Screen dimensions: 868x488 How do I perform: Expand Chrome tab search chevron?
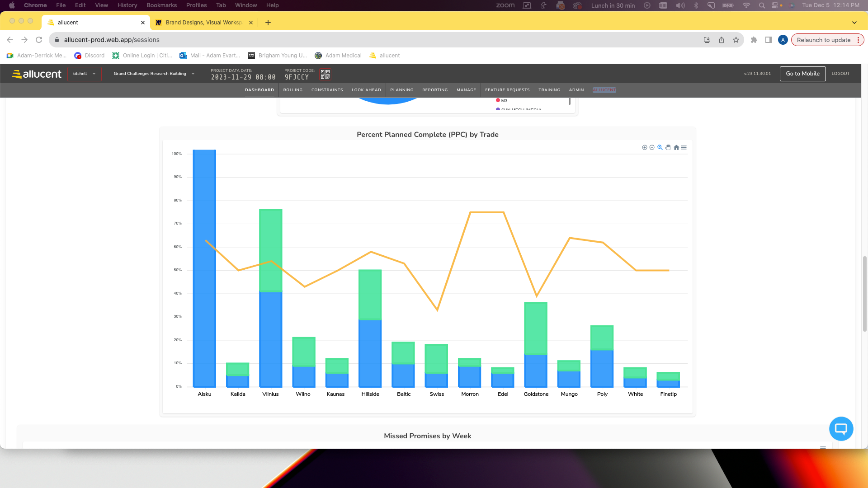click(x=854, y=23)
